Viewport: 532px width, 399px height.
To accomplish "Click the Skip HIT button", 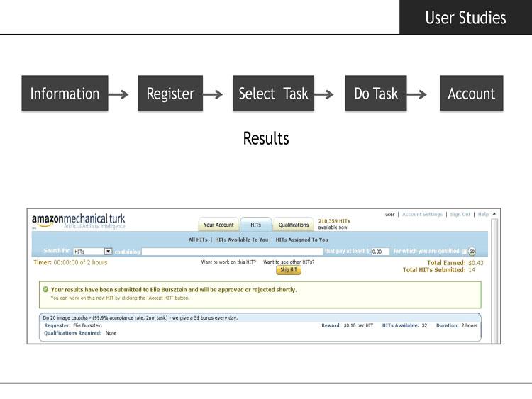I will pos(289,270).
